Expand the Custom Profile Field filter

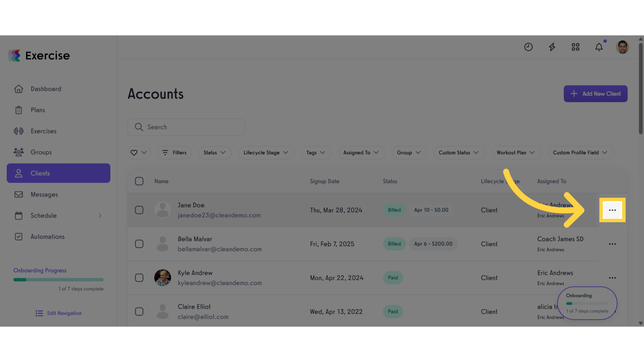point(581,153)
